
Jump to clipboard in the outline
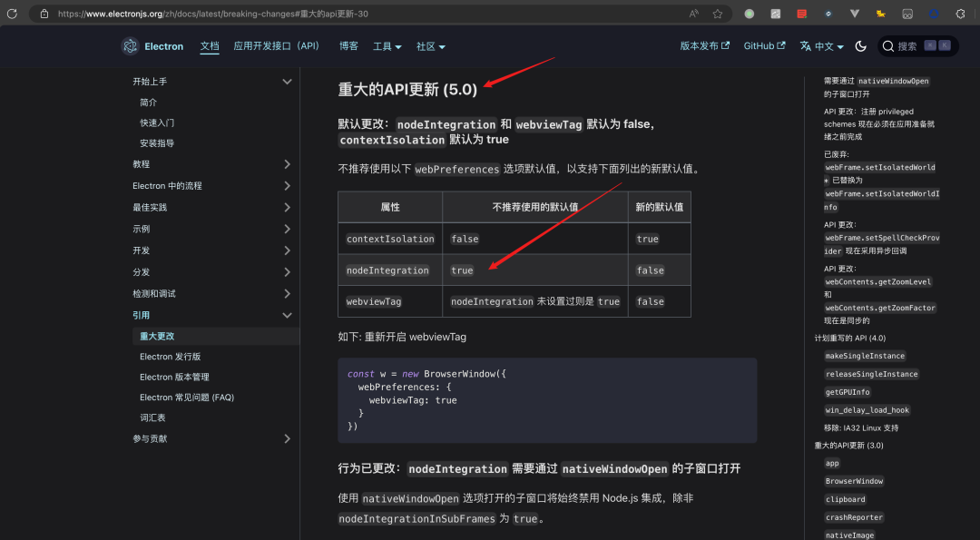[845, 499]
